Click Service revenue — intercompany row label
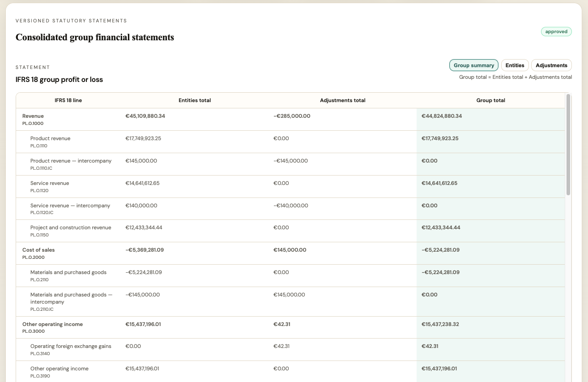Image resolution: width=588 pixels, height=382 pixels. 70,206
